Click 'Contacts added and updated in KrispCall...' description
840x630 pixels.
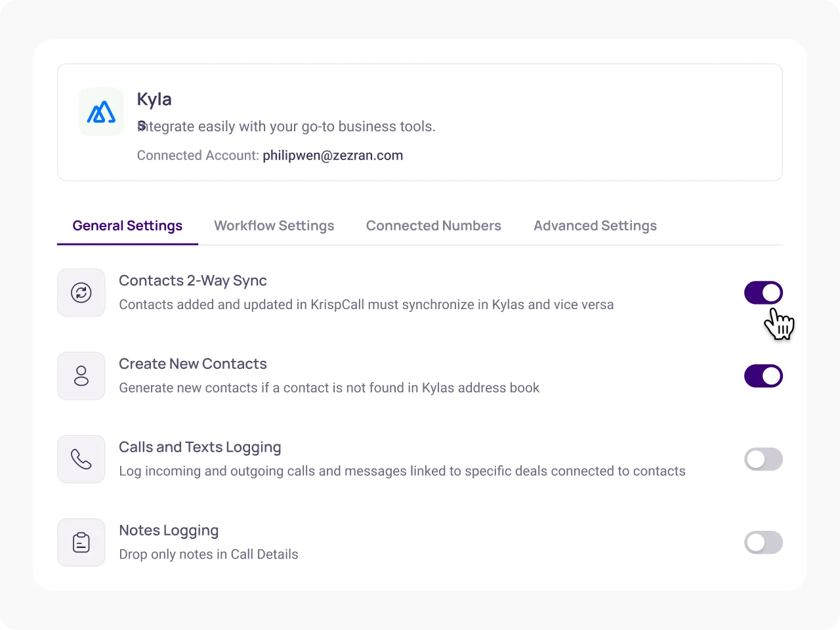(x=366, y=304)
